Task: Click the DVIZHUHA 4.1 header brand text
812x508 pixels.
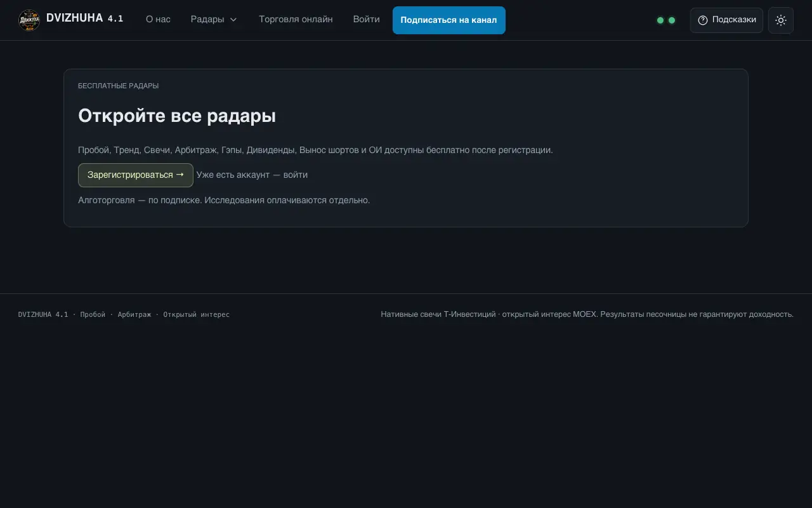Action: (x=85, y=18)
